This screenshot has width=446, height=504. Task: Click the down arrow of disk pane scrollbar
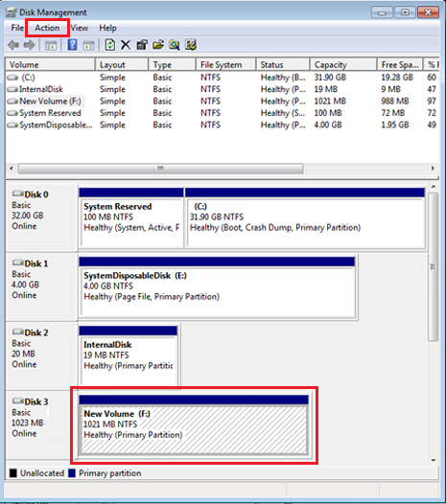(434, 460)
